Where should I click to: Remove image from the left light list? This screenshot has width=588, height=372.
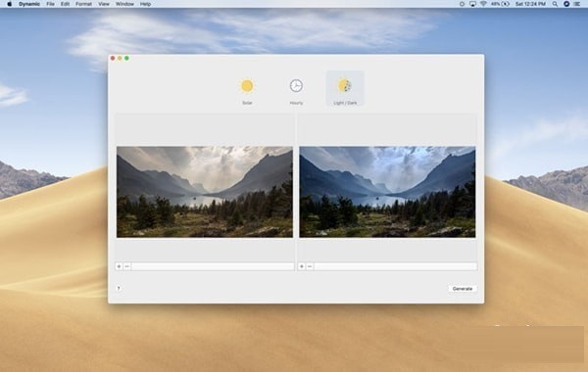[x=127, y=266]
